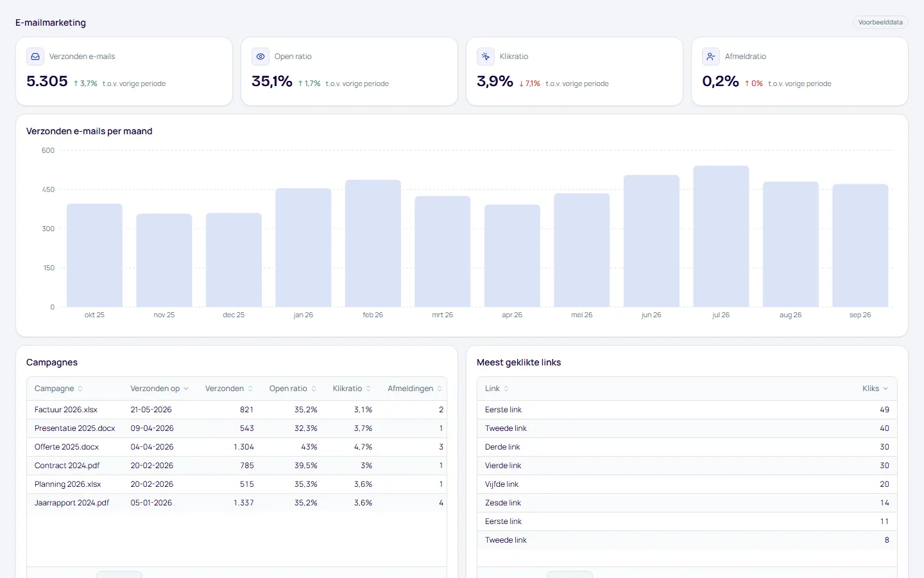Click the Verzonden e-mails envelope icon
Screen dimensions: 924x578
[35, 57]
